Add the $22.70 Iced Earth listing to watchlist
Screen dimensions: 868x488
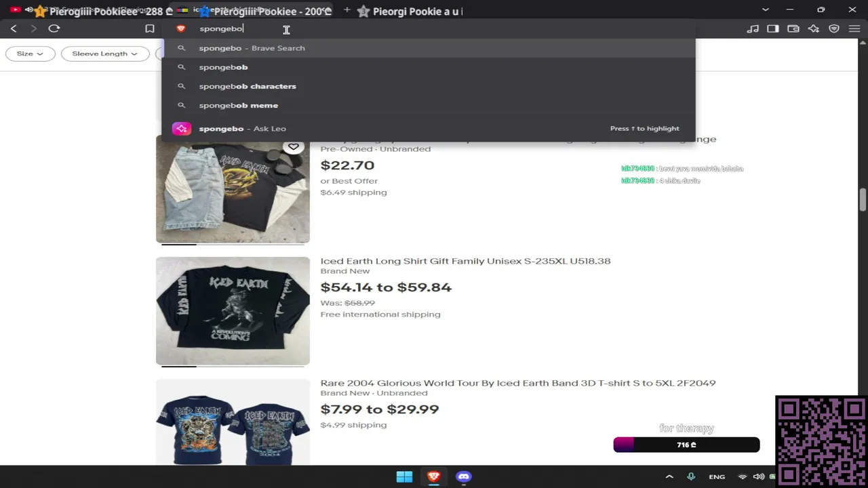[x=293, y=146]
